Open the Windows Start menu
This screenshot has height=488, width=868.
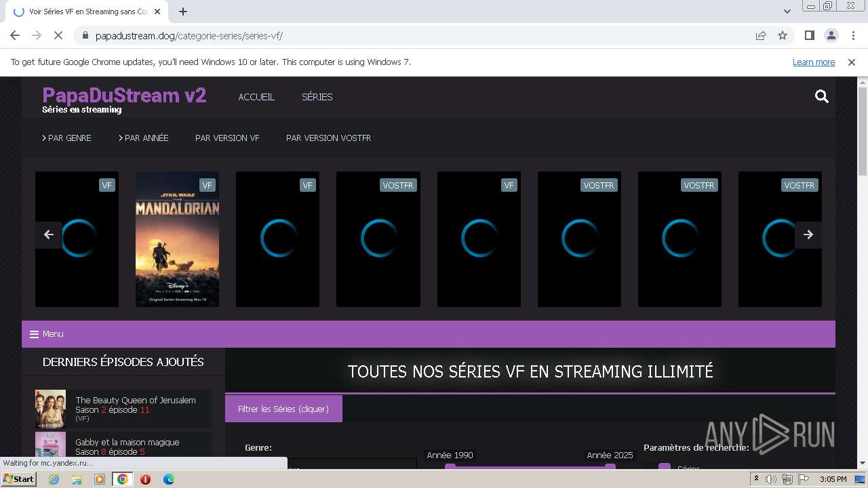click(x=19, y=479)
